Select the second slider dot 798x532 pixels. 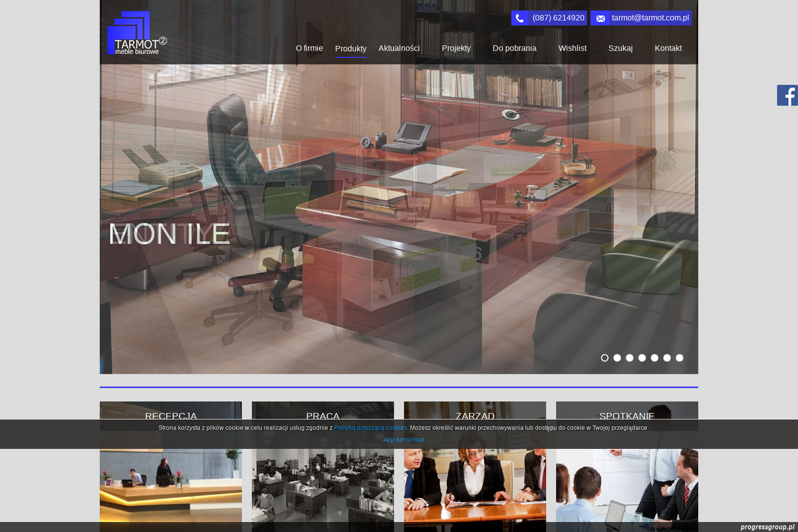[617, 358]
